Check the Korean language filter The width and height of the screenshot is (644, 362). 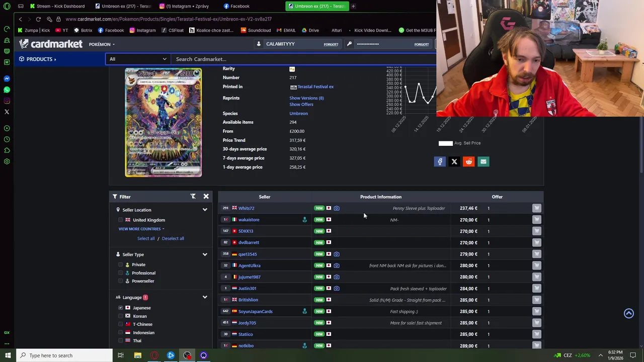click(x=120, y=316)
